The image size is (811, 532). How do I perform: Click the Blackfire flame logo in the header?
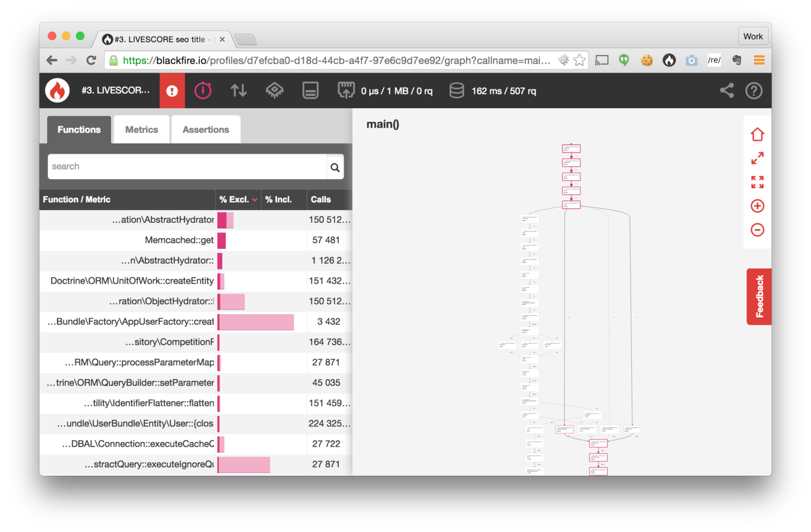click(x=57, y=90)
